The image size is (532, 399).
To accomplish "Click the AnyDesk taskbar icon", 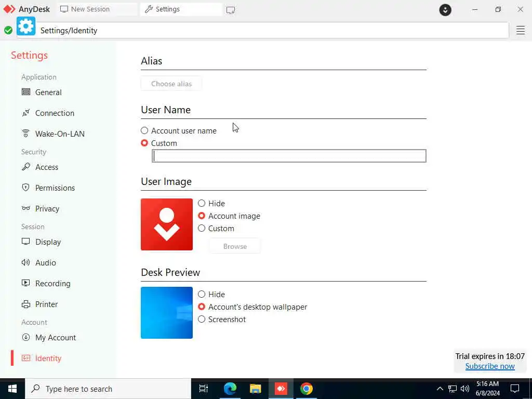I will (281, 389).
